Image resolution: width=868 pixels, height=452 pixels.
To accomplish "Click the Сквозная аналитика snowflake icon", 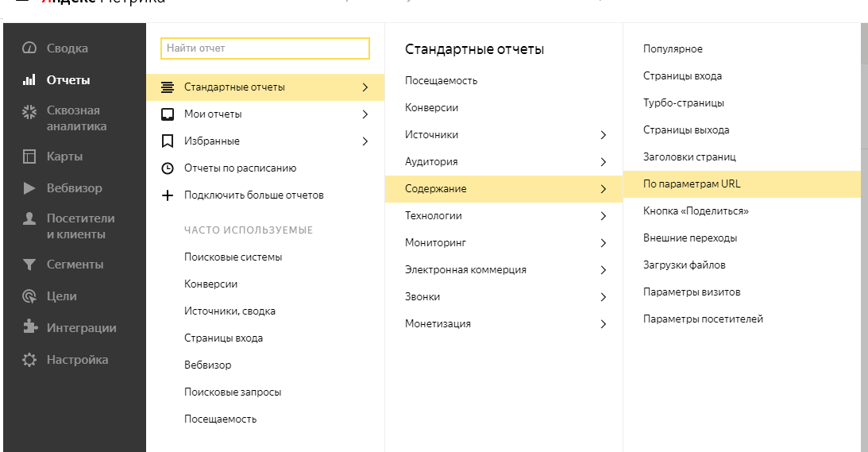I will pos(29,111).
